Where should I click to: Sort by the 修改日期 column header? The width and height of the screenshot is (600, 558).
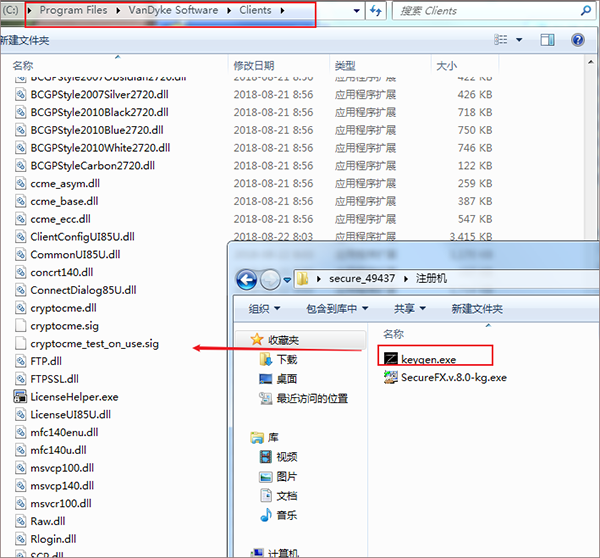pos(254,66)
